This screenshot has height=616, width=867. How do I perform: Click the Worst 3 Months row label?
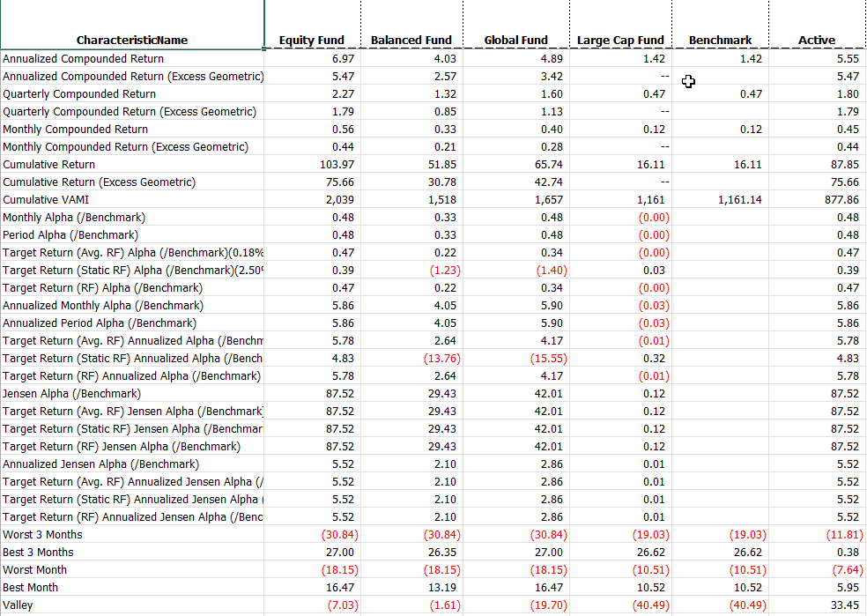tap(42, 535)
